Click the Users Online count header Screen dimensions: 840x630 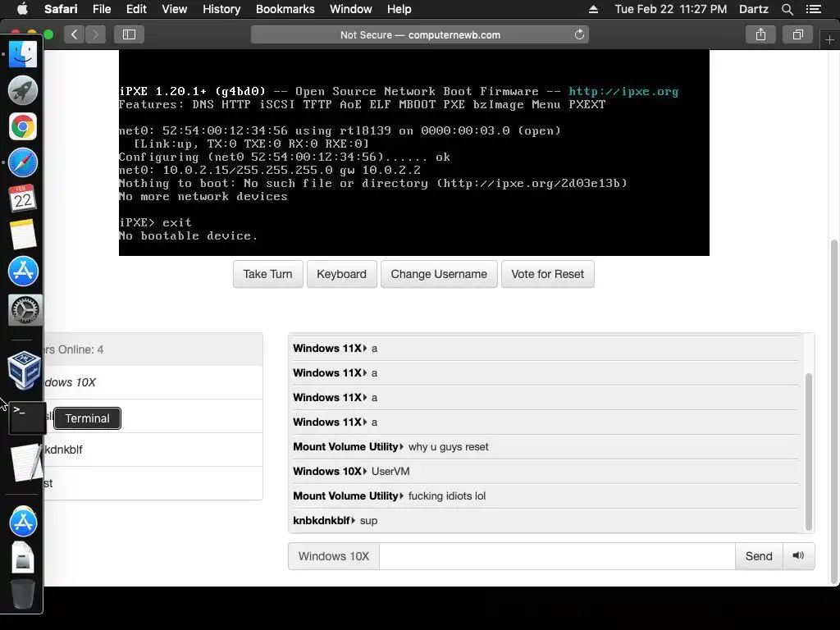coord(153,349)
